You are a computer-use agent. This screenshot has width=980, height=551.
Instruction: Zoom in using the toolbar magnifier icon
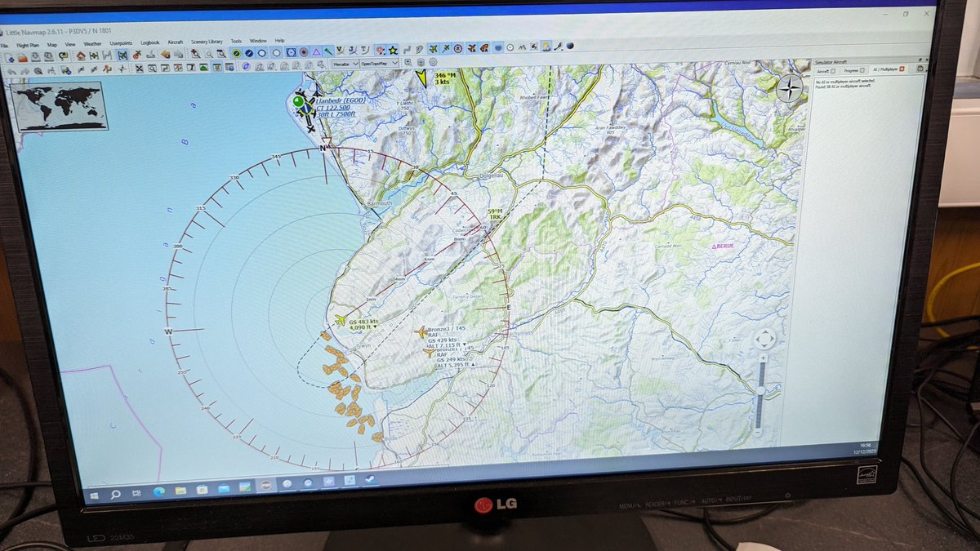195,54
